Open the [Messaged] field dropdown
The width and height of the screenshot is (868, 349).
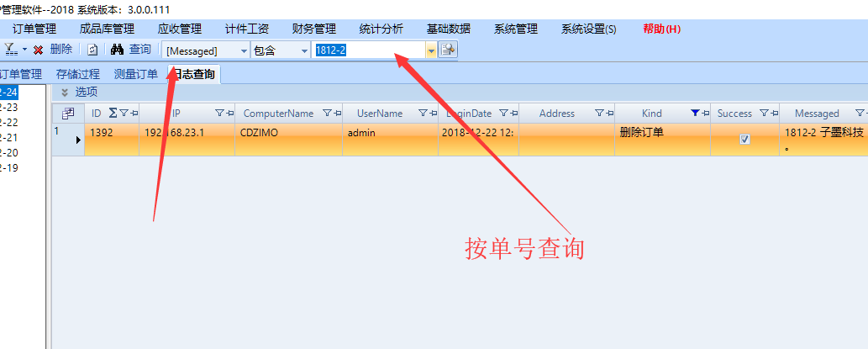[245, 50]
